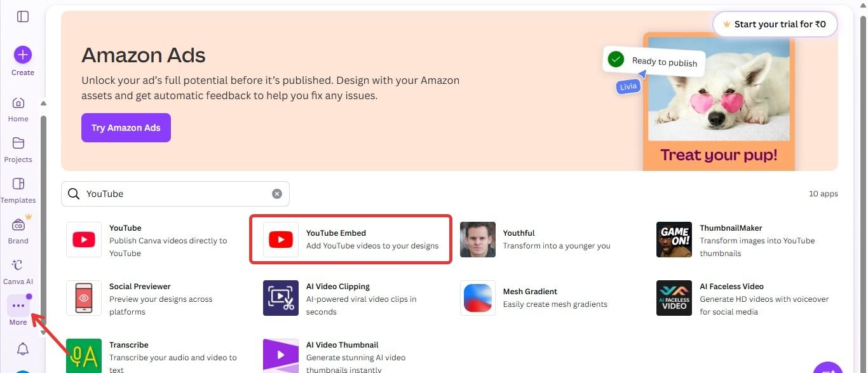Click the Transcribe app icon
The image size is (868, 373).
coord(84,356)
